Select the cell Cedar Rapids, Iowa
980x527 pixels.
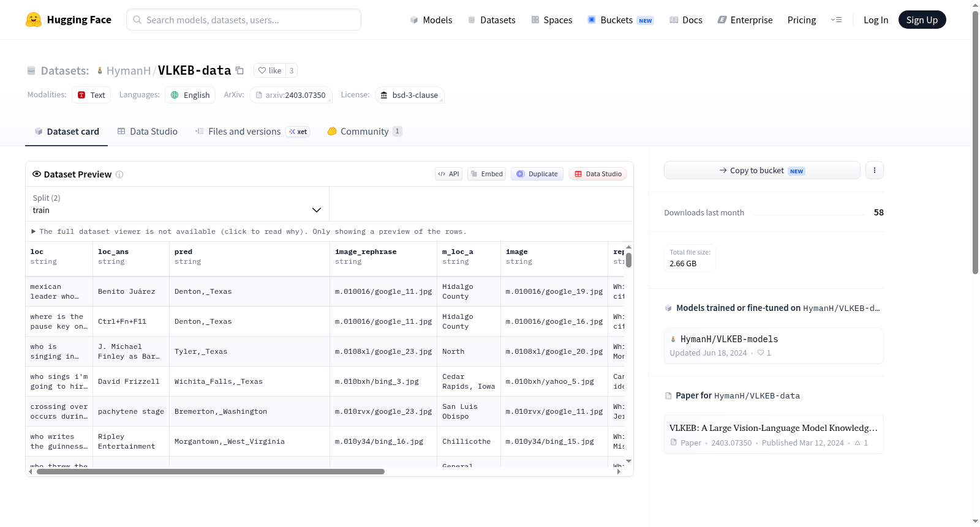pos(469,381)
